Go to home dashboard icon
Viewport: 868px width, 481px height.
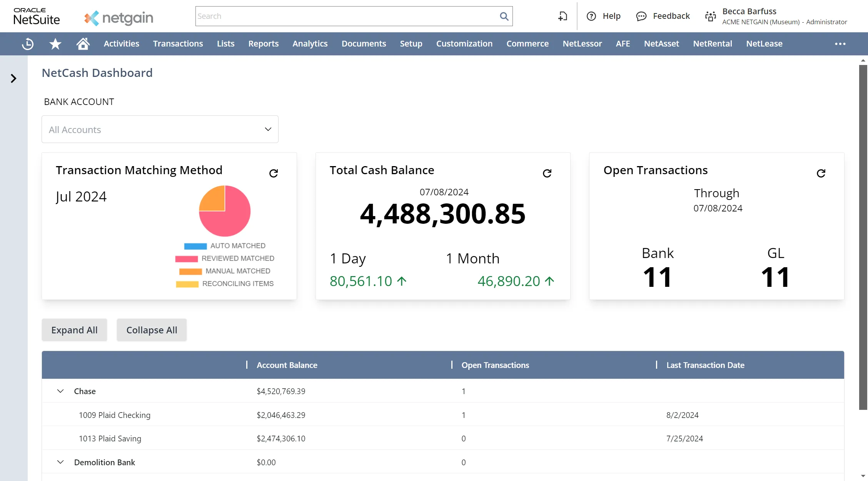(83, 44)
